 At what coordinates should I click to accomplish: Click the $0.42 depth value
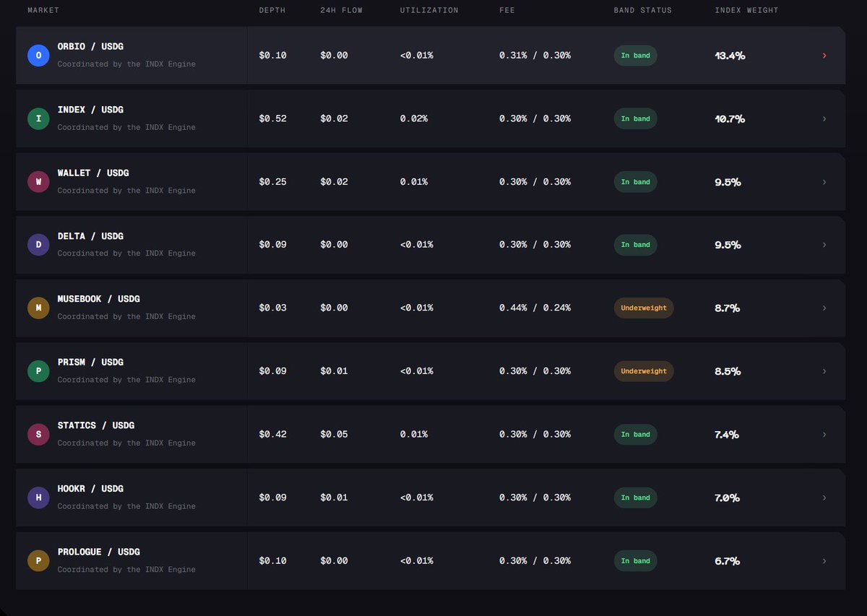coord(272,435)
